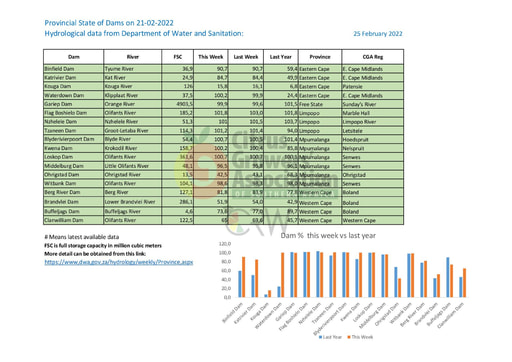512x362 pixels.
Task: Click Brandvlei Dam's FSC value 286,1
Action: click(x=178, y=202)
